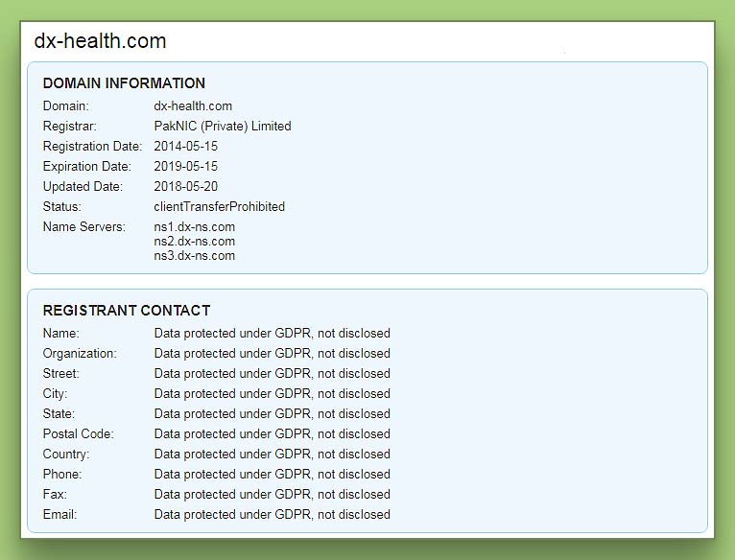735x560 pixels.
Task: Click the clientTransferProhibited status value
Action: pos(219,207)
